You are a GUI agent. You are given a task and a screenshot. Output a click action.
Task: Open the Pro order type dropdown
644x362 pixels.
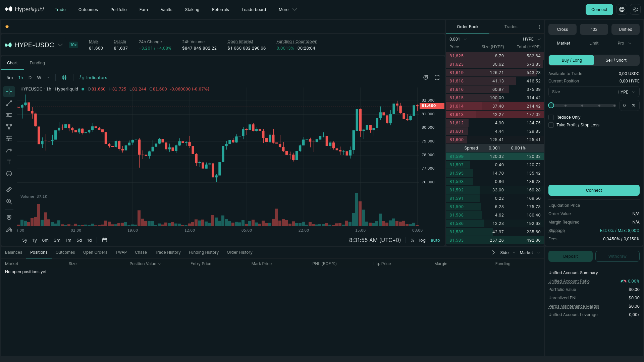point(625,43)
